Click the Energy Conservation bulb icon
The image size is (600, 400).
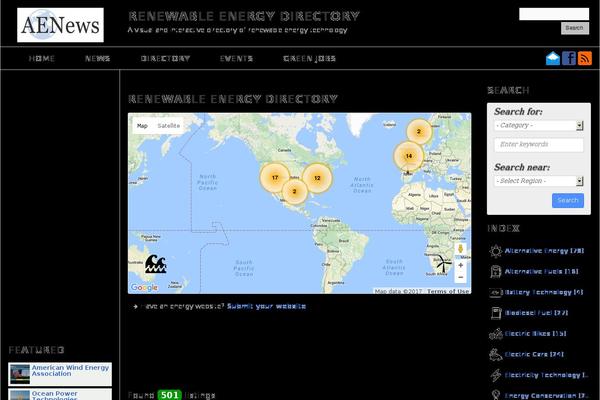(x=496, y=395)
